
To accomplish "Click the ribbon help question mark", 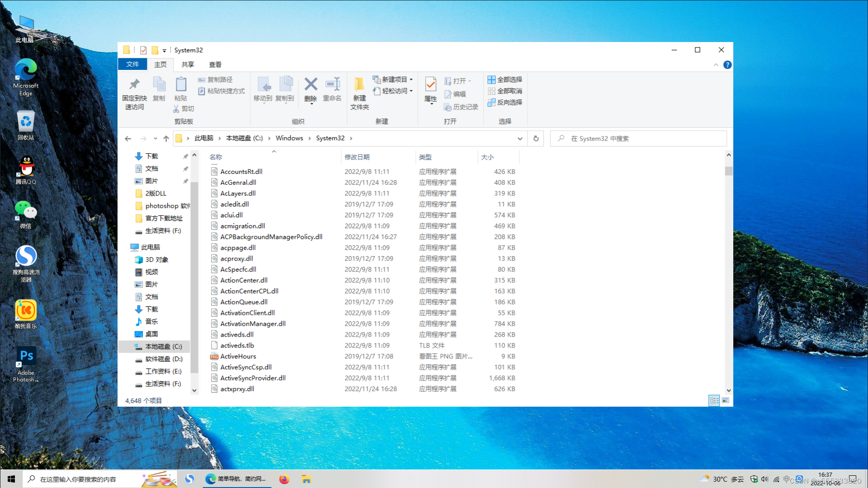I will click(x=727, y=65).
